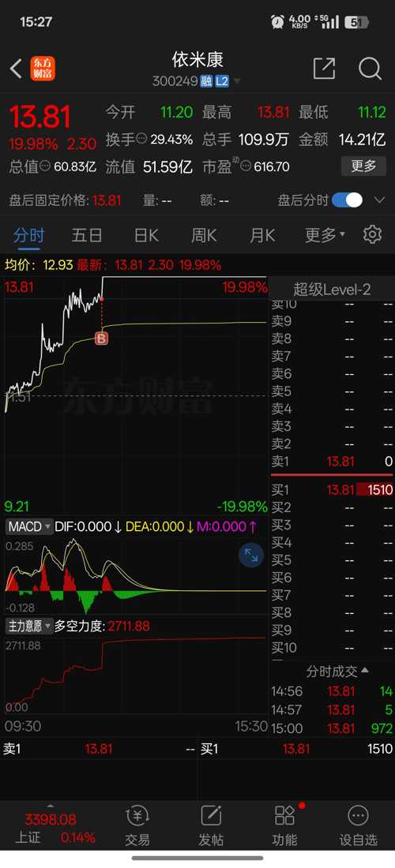Tap the B marker on price chart
The height and width of the screenshot is (868, 395).
[x=101, y=339]
